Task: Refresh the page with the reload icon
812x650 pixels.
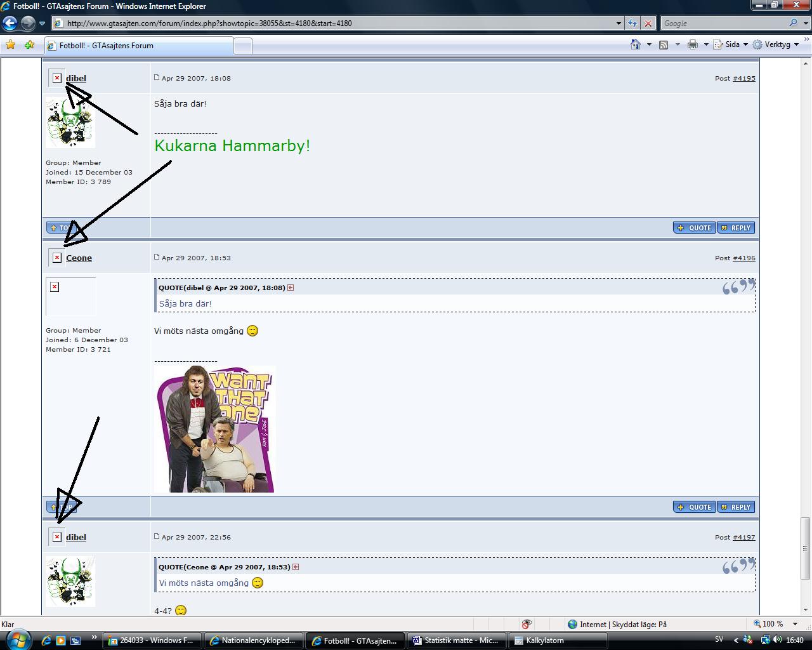Action: click(x=632, y=23)
